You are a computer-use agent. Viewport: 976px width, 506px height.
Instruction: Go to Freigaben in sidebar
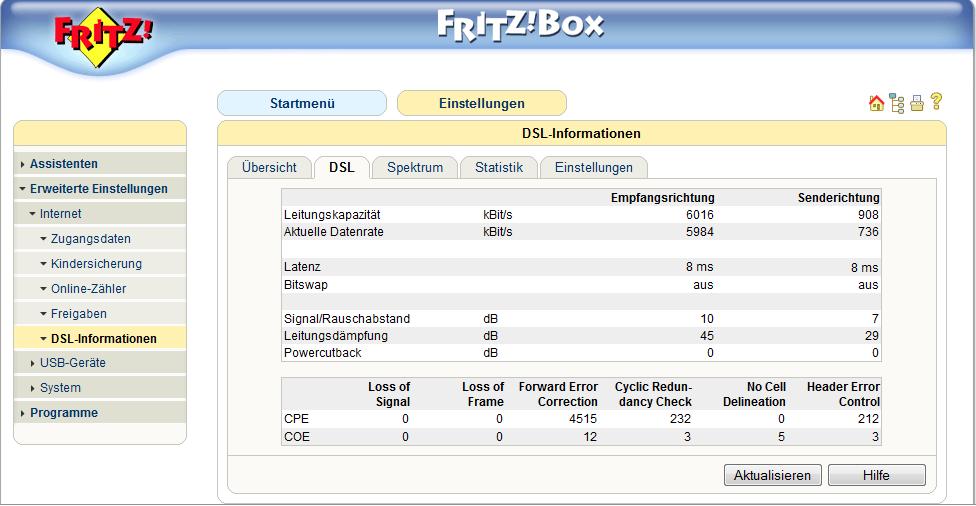[x=78, y=314]
